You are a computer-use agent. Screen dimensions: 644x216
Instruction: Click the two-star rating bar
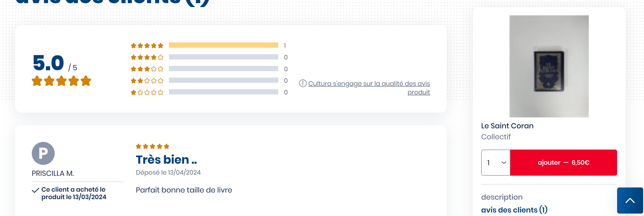224,80
